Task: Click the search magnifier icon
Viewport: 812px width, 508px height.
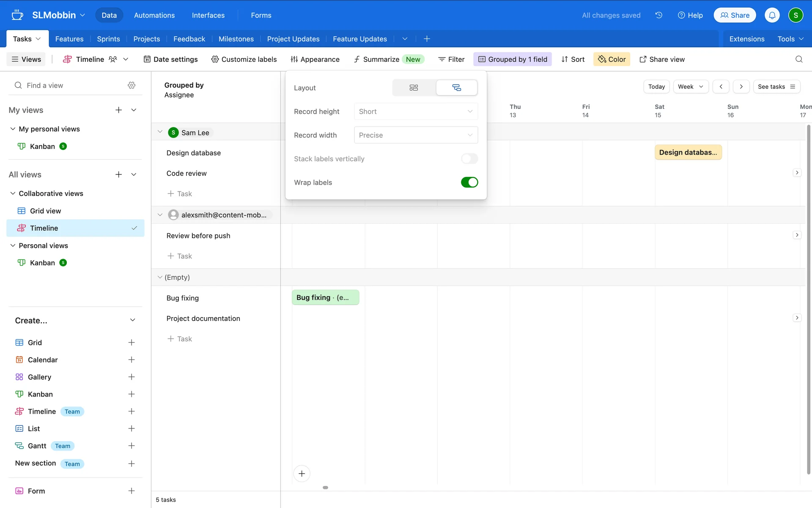Action: pyautogui.click(x=799, y=59)
